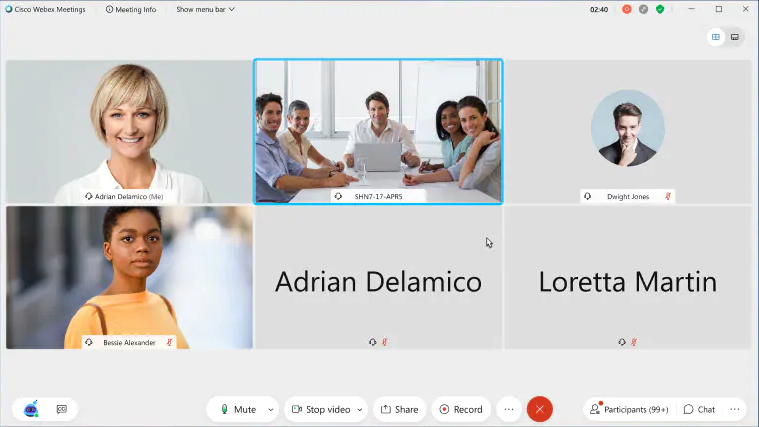
Task: Select the SHN7-17-APR5 room video tile
Action: (379, 131)
